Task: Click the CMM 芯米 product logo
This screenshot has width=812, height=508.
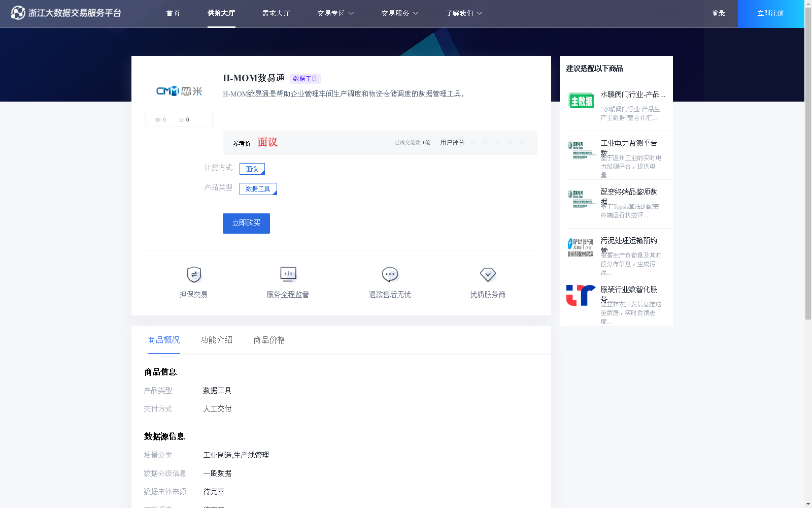Action: [x=179, y=91]
